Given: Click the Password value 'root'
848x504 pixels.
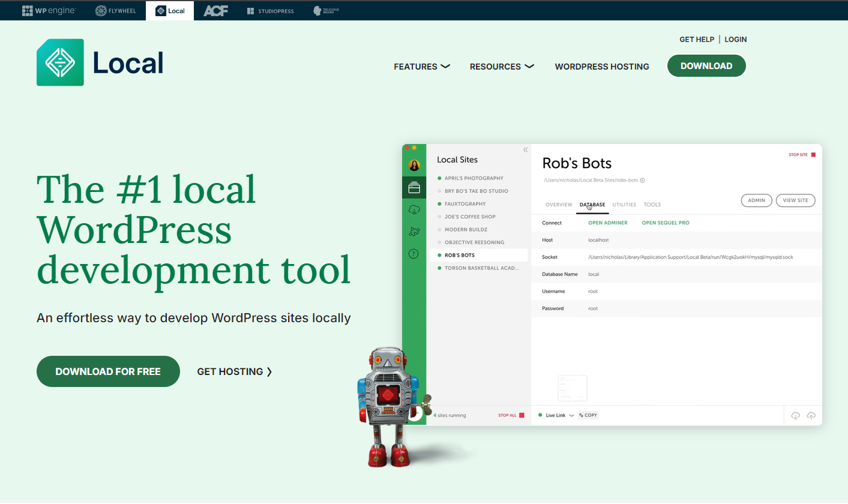Looking at the screenshot, I should click(593, 308).
